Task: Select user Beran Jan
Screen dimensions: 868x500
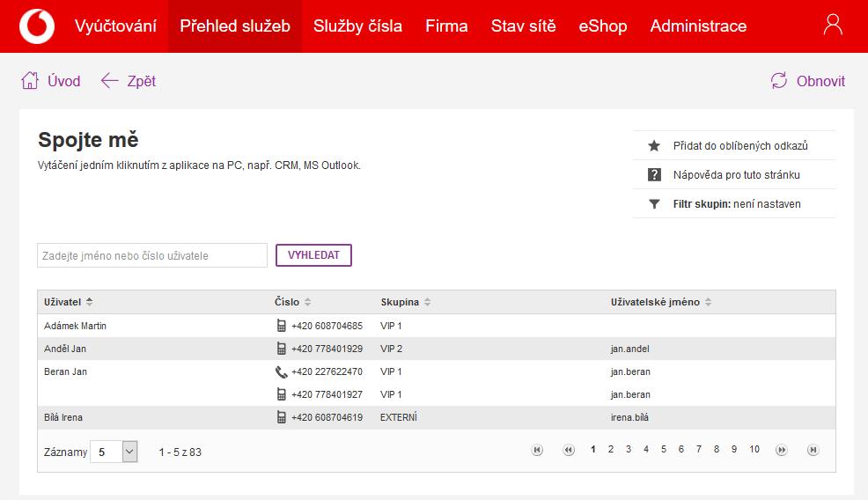Action: [x=65, y=371]
